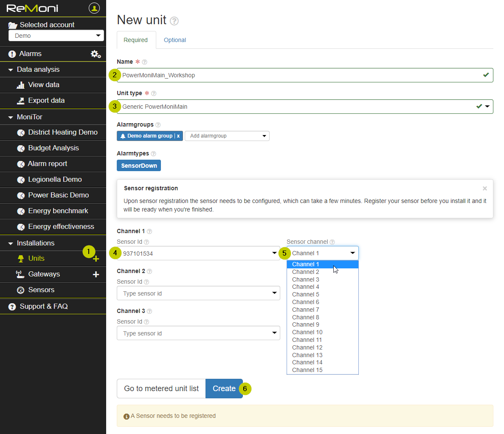Select Channel 15 in the list
The height and width of the screenshot is (434, 504).
(322, 370)
